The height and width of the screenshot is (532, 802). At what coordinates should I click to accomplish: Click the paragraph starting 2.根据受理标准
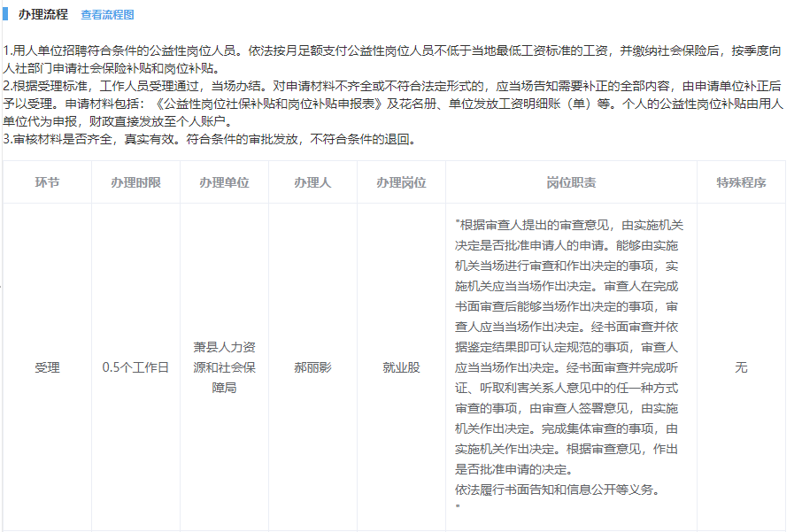(x=392, y=104)
